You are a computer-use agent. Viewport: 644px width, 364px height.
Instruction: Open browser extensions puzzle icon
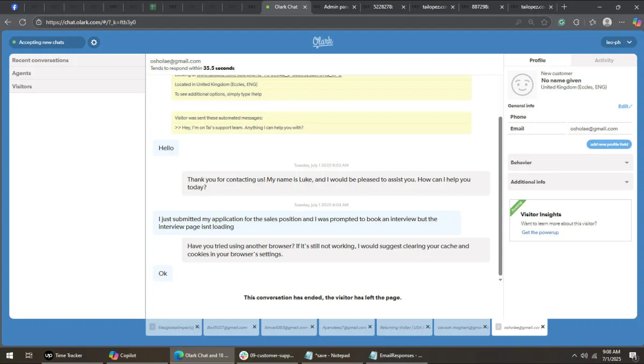click(x=576, y=22)
